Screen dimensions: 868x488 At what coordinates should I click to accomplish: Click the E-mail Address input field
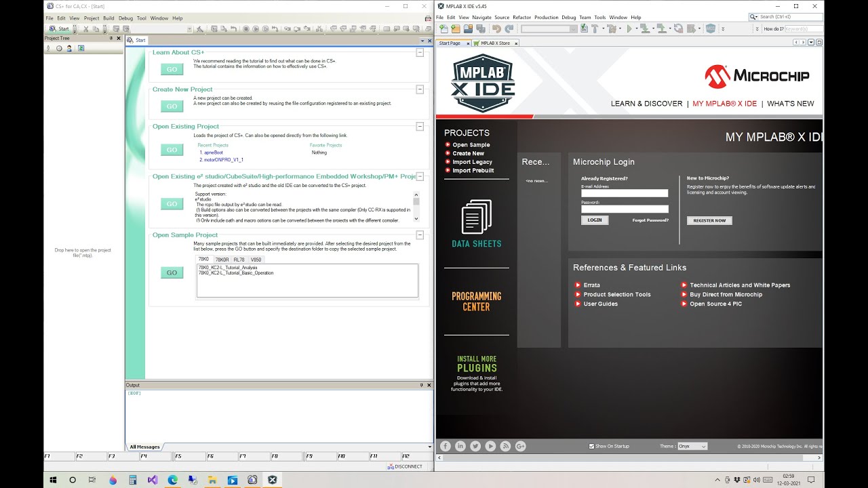[x=625, y=193]
